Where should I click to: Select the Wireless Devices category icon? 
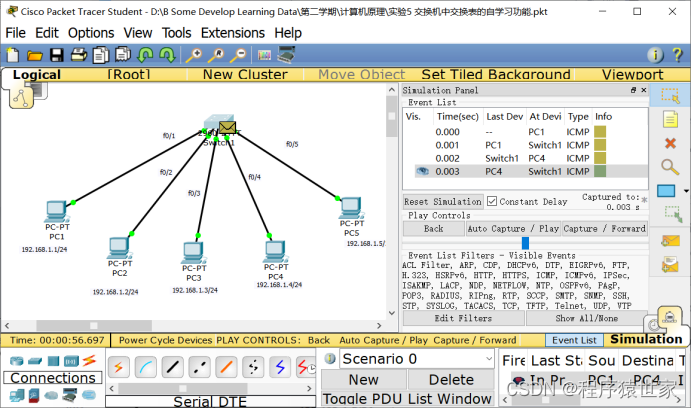click(x=71, y=361)
